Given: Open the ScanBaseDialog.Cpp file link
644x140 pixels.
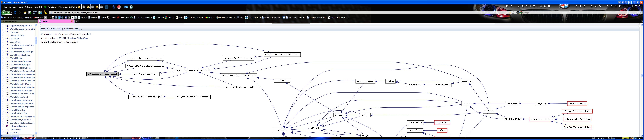Looking at the screenshot, I should click(x=77, y=38).
